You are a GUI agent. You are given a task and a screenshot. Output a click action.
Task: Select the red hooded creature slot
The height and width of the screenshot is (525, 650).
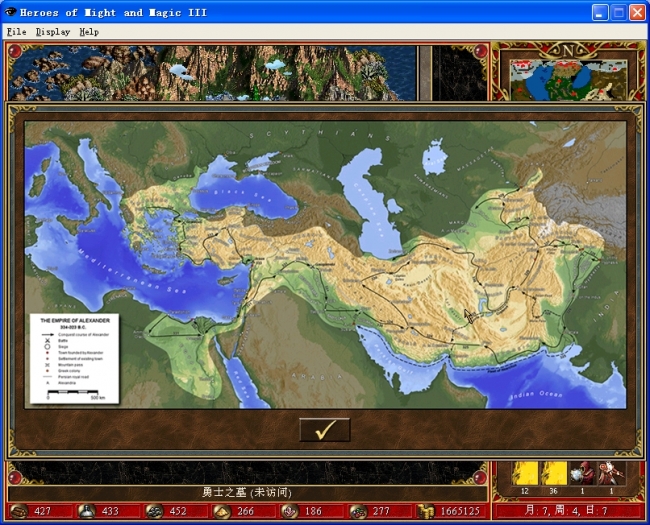582,474
